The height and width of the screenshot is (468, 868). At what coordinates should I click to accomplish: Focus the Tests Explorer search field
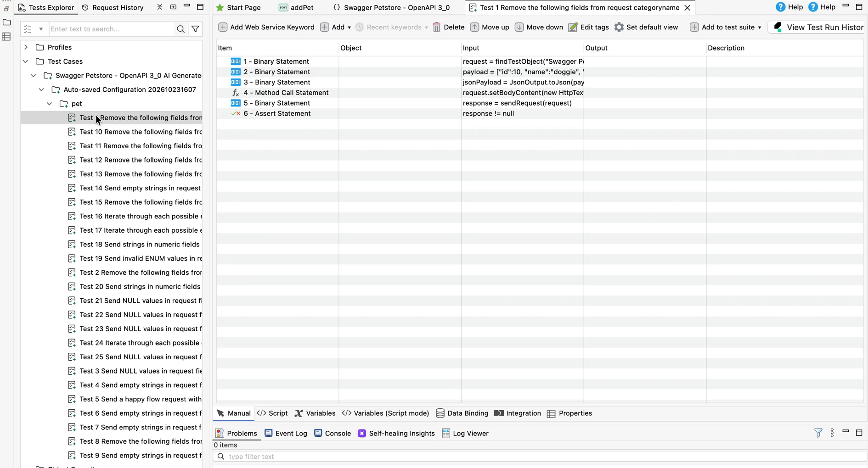coord(112,29)
